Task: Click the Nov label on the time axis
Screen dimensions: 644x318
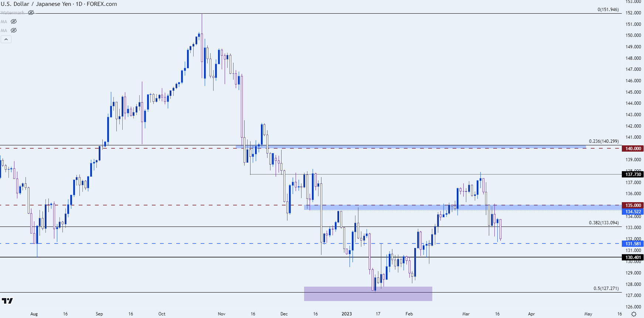Action: point(222,314)
